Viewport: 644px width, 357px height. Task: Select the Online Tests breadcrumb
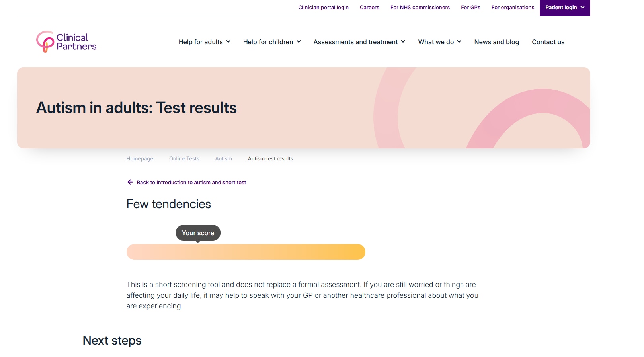pyautogui.click(x=184, y=158)
